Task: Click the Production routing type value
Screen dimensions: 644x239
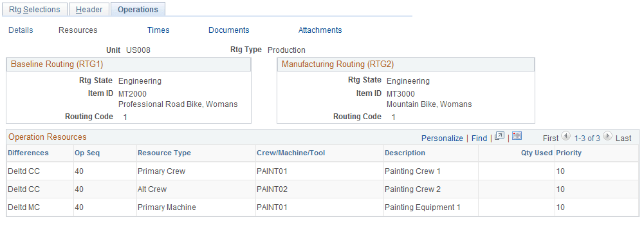Action: tap(286, 50)
